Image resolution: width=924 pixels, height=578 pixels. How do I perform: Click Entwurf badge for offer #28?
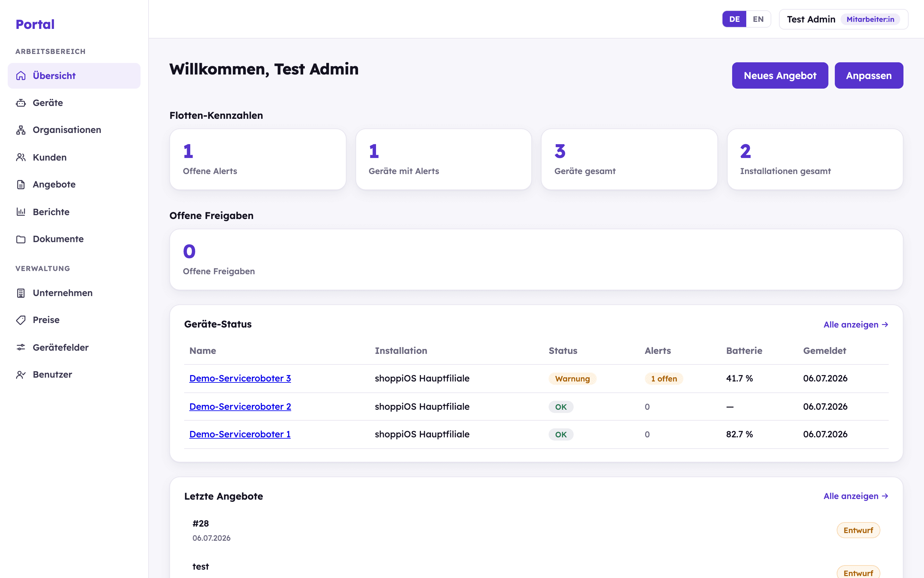pos(858,530)
